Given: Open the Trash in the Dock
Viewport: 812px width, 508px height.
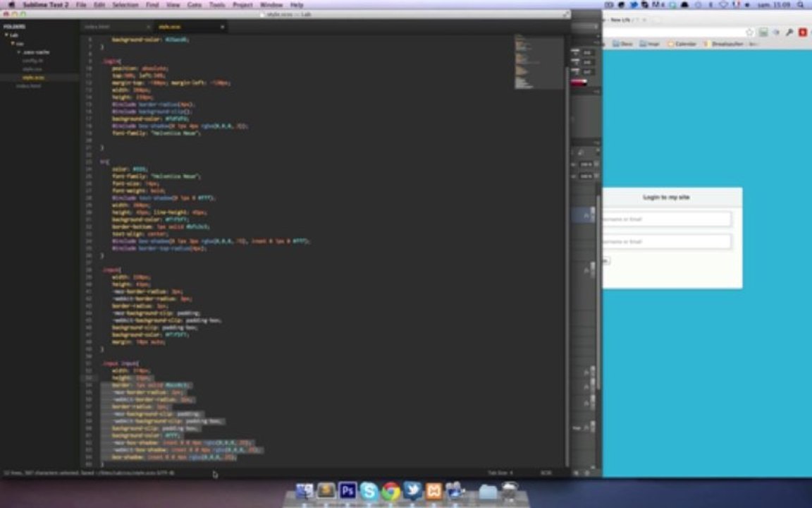Looking at the screenshot, I should [x=510, y=490].
